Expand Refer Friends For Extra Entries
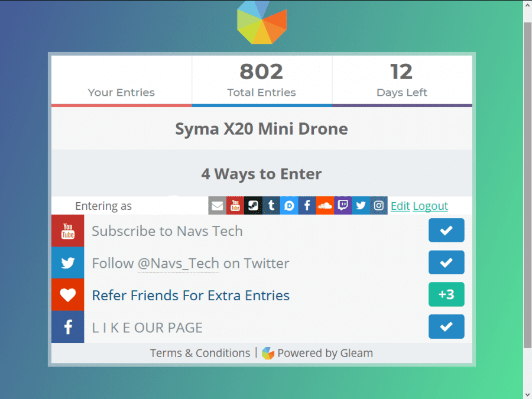The image size is (532, 399). point(262,295)
